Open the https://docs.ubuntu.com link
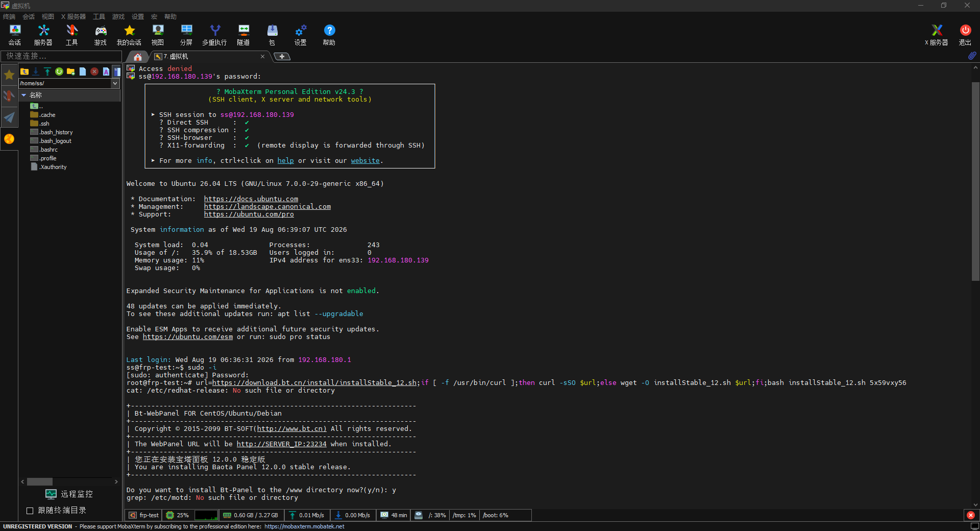 click(251, 199)
